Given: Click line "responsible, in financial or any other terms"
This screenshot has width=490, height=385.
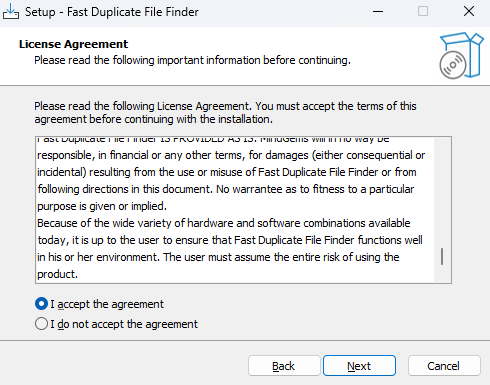Looking at the screenshot, I should tap(231, 155).
